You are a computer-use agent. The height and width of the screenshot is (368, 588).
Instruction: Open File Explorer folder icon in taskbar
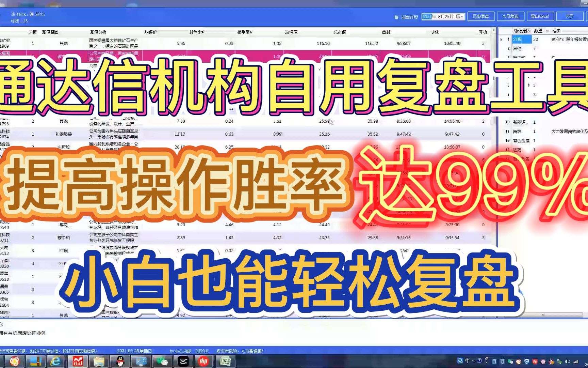click(99, 361)
